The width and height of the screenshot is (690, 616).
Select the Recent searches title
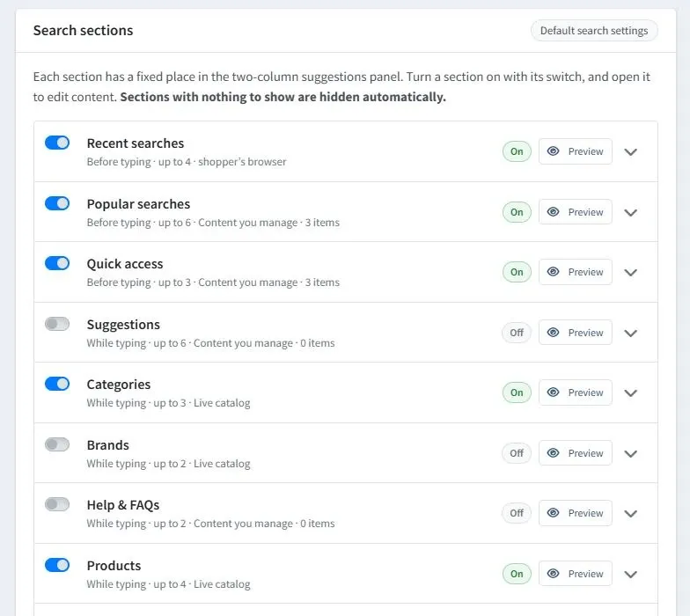(x=136, y=143)
